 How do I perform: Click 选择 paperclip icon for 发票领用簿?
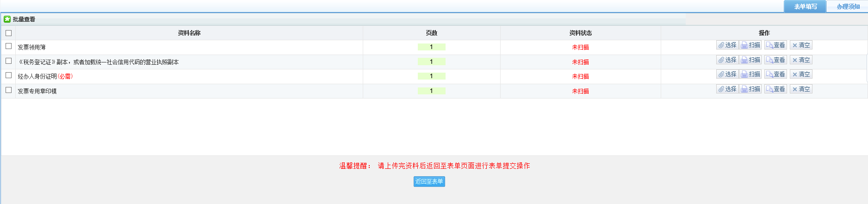[x=721, y=45]
